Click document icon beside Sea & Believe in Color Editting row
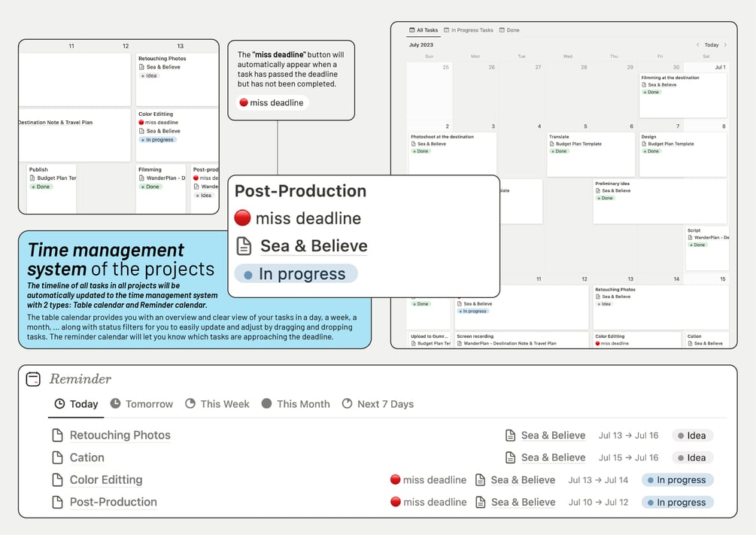 tap(480, 479)
